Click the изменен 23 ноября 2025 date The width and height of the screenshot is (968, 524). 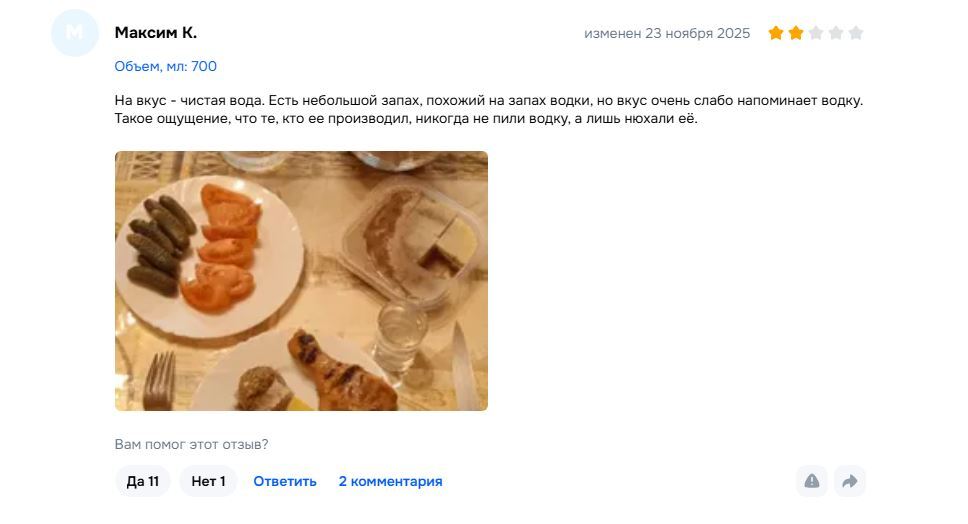[667, 33]
